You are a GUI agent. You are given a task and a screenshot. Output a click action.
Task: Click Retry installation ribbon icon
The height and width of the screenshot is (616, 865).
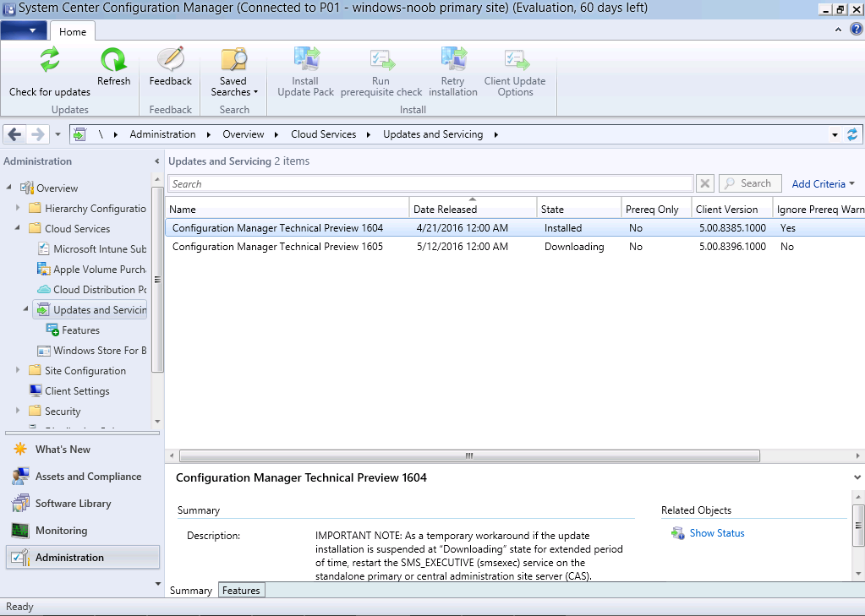coord(453,59)
